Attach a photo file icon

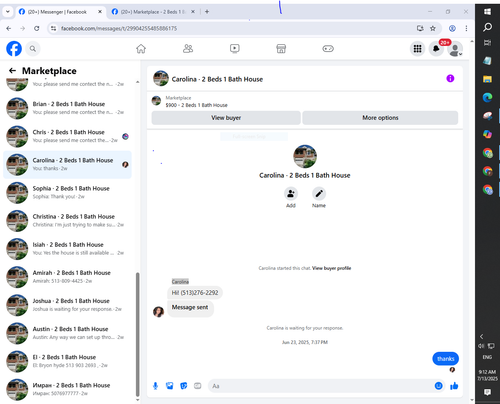(x=170, y=386)
